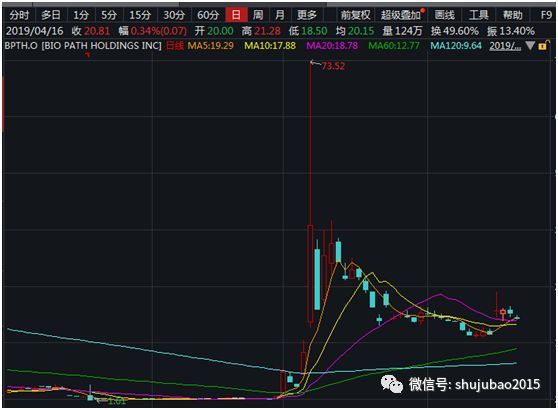The image size is (558, 410).
Task: Click the 1.01 low price marker
Action: click(116, 401)
